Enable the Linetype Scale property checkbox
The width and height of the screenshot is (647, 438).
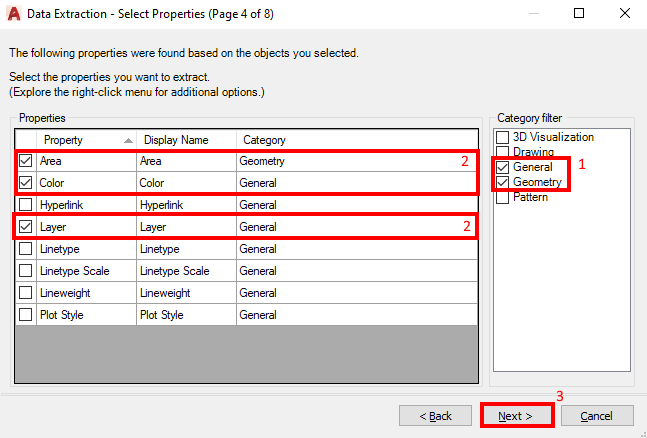[x=26, y=271]
